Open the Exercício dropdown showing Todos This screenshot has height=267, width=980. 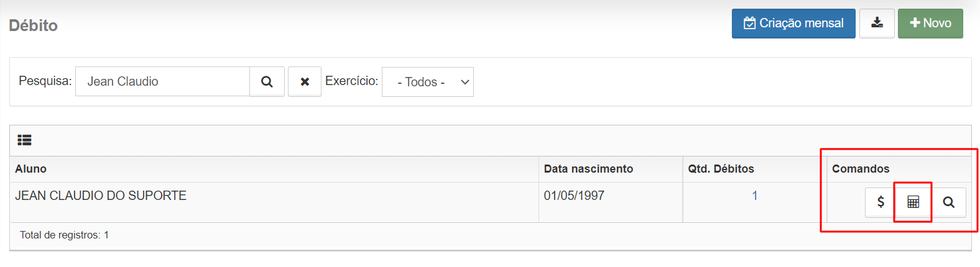click(x=428, y=82)
